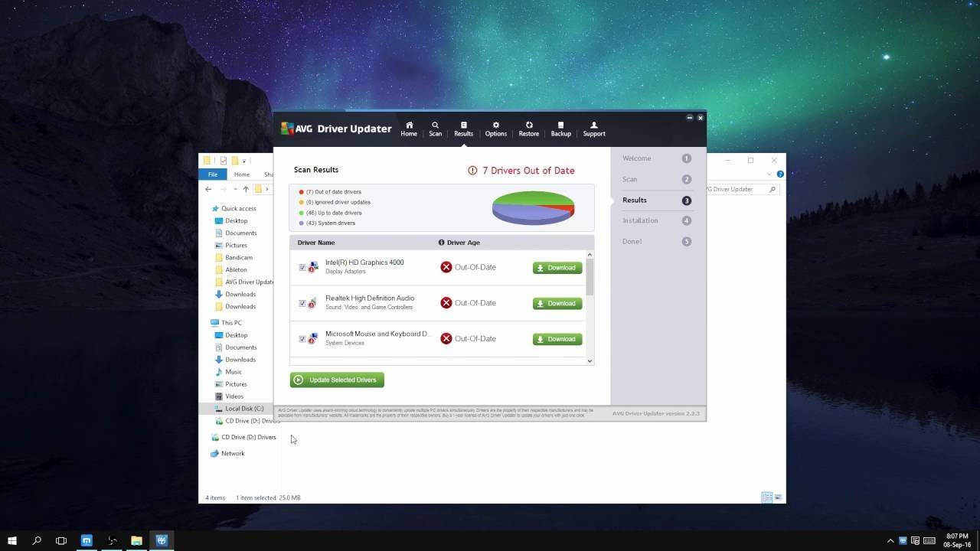Click the warning icon beside 7 Drivers Out of Date

click(x=472, y=171)
